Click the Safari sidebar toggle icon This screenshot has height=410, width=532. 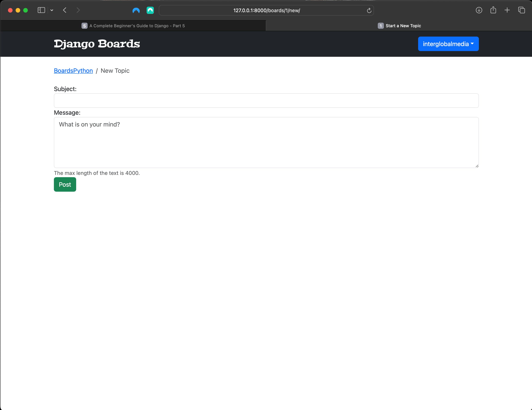[x=41, y=10]
